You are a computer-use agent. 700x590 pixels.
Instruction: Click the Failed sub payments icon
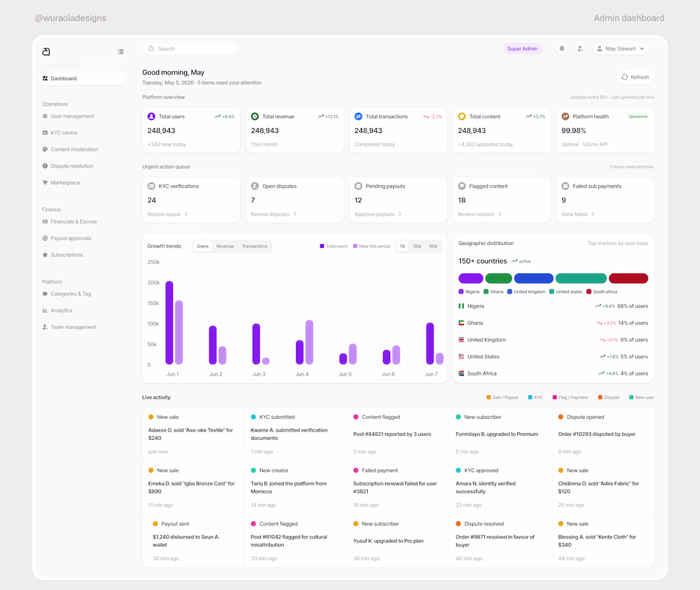click(x=565, y=186)
